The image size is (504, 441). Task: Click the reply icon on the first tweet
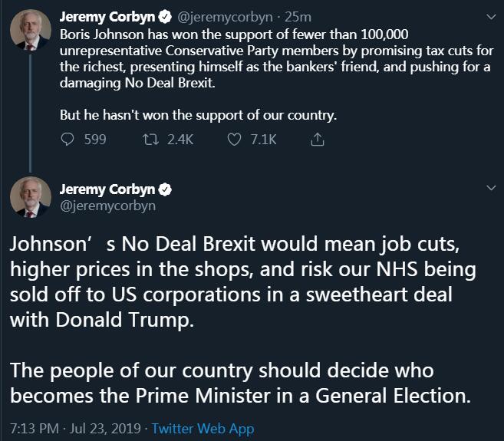(68, 140)
